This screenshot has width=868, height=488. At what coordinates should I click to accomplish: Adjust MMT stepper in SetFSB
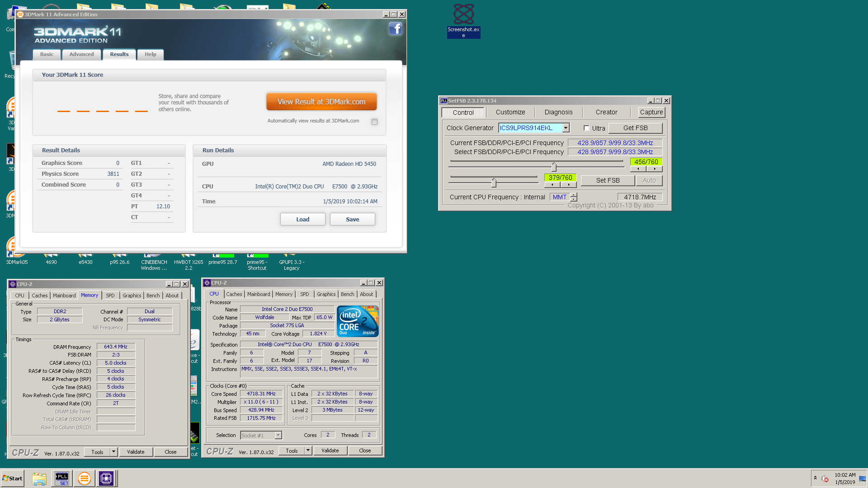(574, 197)
